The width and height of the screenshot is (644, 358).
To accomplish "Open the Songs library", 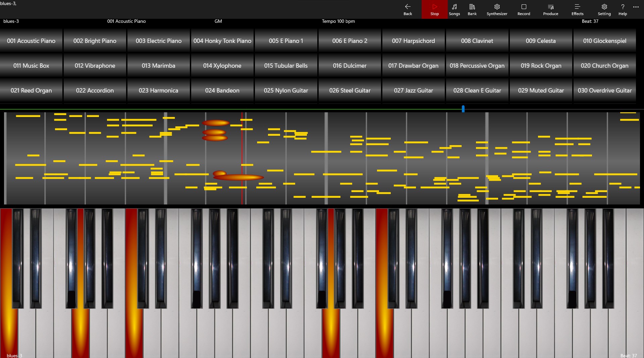I will [x=454, y=9].
